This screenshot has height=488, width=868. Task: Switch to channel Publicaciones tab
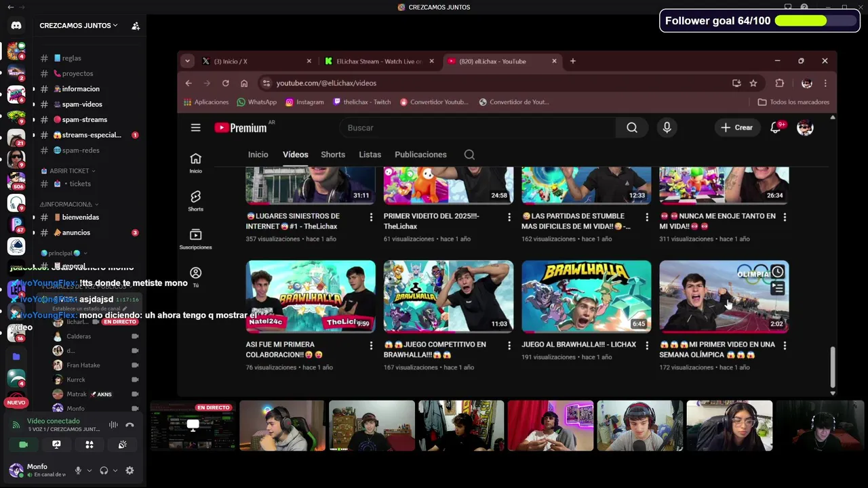[420, 155]
